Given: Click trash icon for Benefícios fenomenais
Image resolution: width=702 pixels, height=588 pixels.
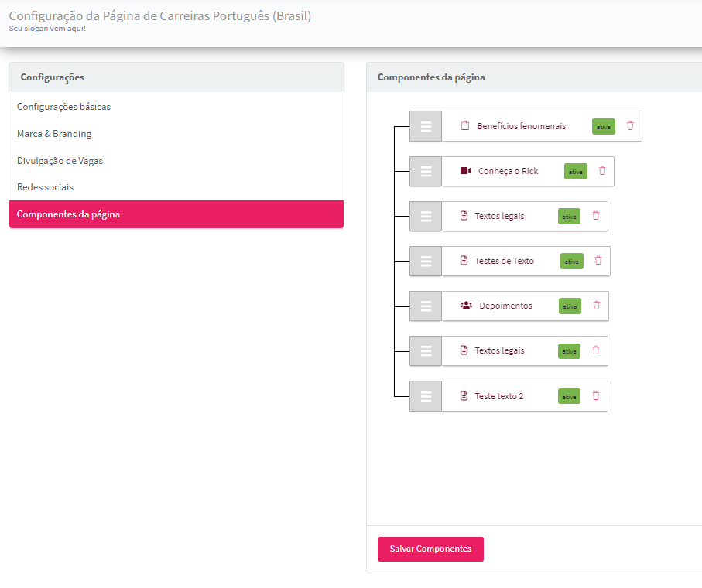Looking at the screenshot, I should tap(630, 126).
